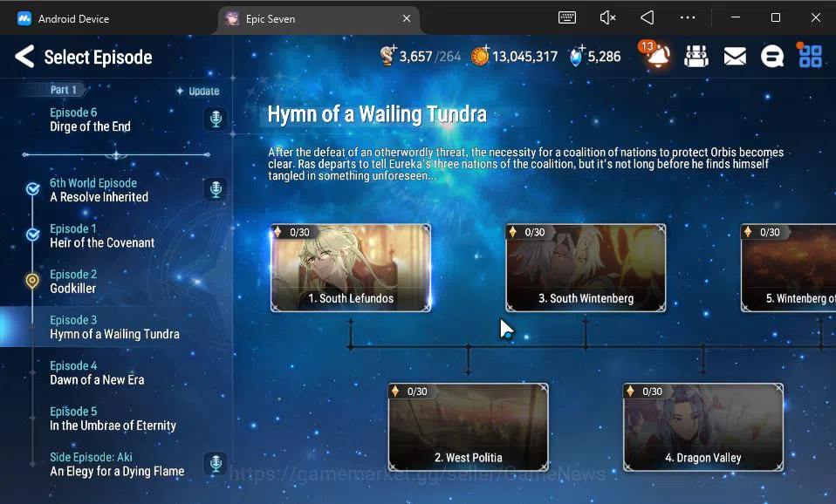Click 0/30 on West Politia card
The image size is (836, 504).
(x=417, y=392)
